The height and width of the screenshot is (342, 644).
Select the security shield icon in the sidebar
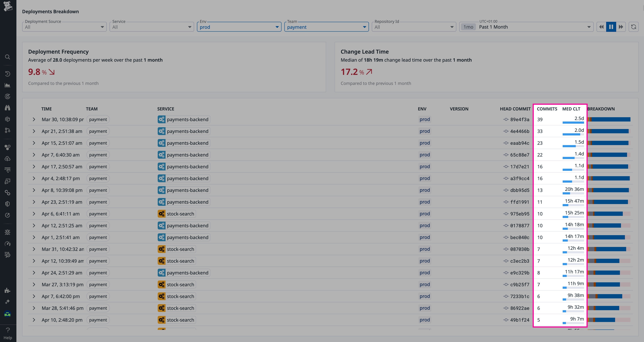tap(7, 204)
